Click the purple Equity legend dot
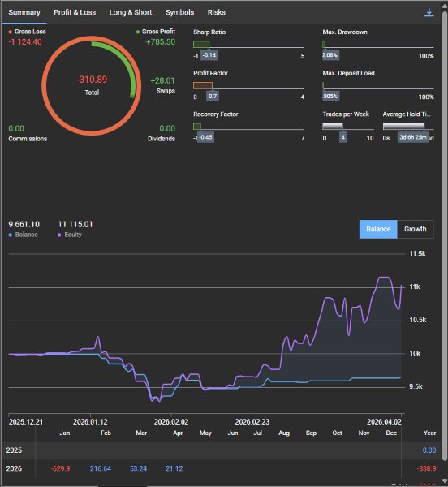 coord(59,235)
